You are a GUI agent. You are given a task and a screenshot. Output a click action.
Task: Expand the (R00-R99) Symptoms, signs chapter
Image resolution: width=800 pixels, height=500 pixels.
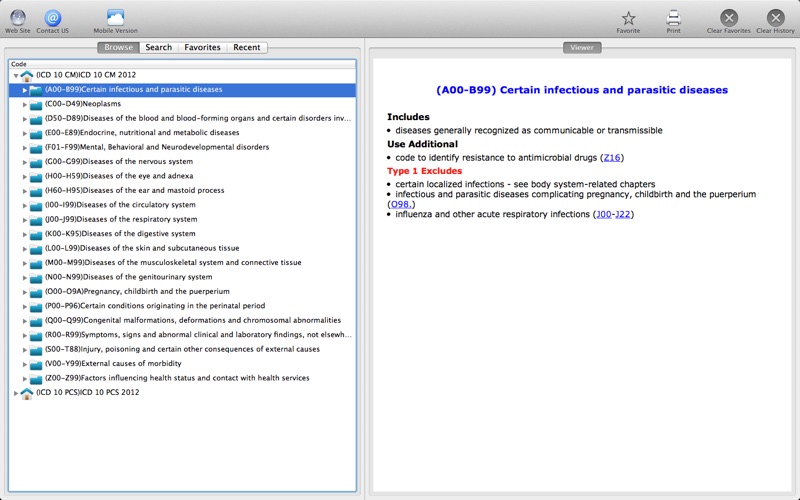(24, 335)
